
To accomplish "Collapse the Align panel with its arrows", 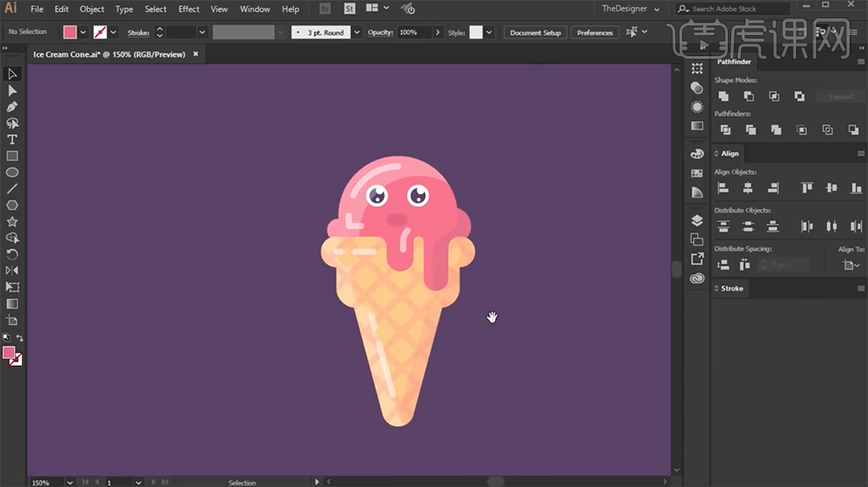I will [716, 154].
